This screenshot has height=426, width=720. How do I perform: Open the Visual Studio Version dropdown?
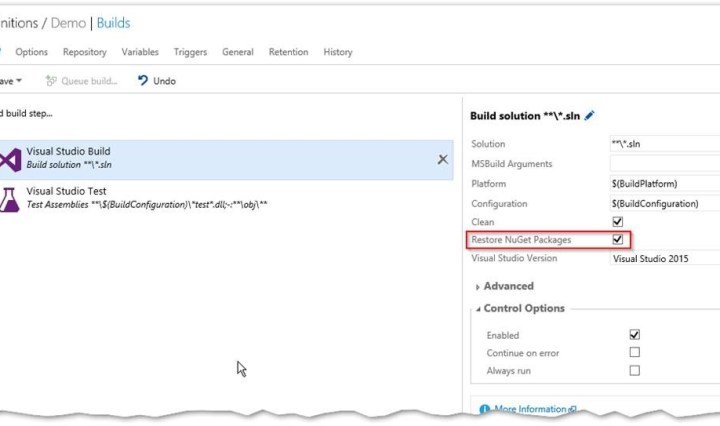pyautogui.click(x=664, y=258)
